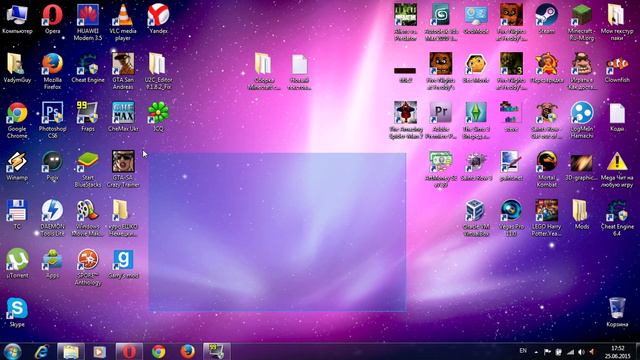This screenshot has width=640, height=360.
Task: Open the Vegas Pro shortcut
Action: [511, 218]
